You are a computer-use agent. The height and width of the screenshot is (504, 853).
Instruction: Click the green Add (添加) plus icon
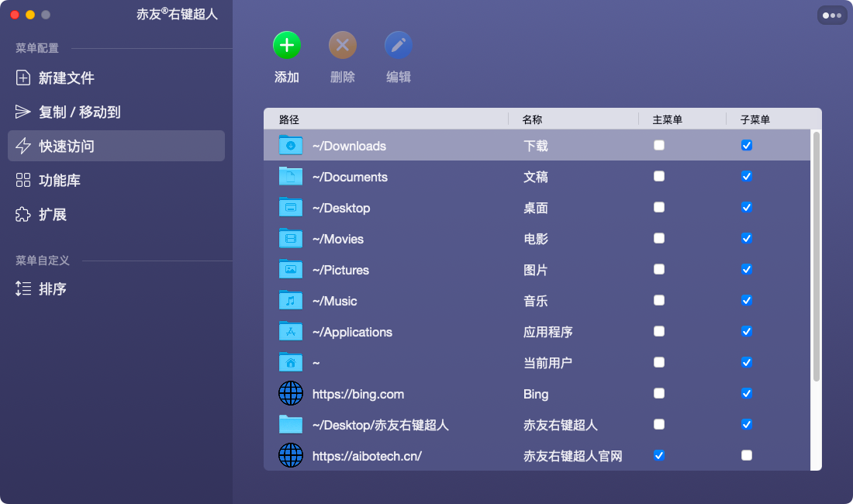point(287,45)
